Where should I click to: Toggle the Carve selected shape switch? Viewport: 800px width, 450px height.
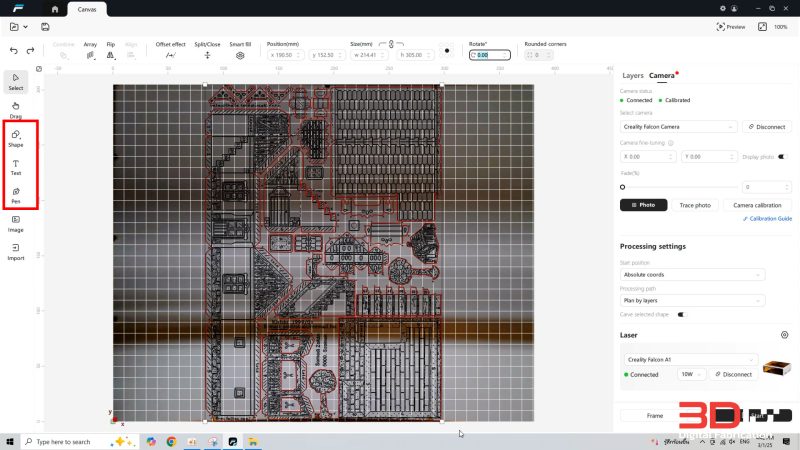pos(682,314)
